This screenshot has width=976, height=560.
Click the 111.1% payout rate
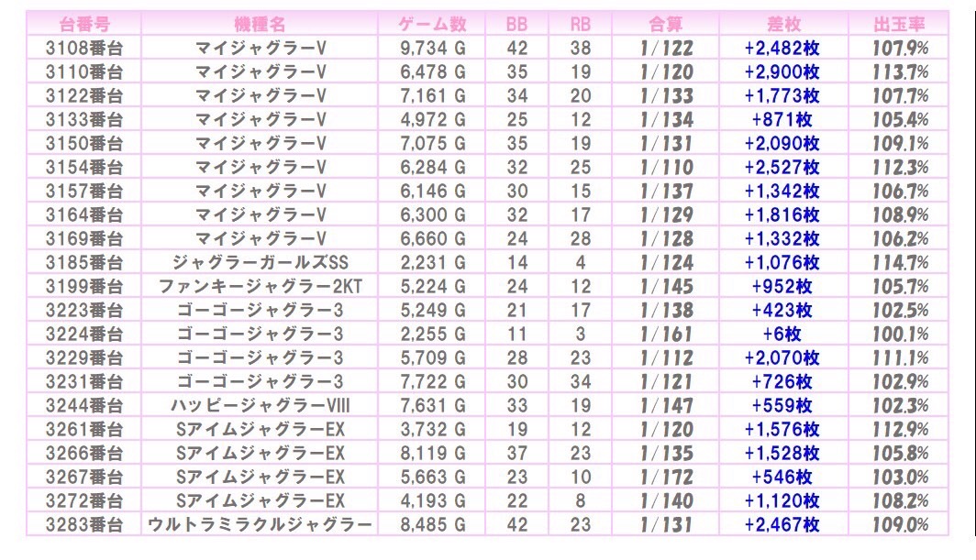click(900, 357)
